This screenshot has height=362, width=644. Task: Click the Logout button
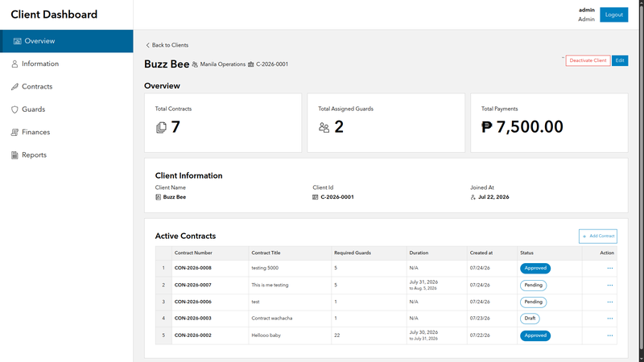click(613, 14)
